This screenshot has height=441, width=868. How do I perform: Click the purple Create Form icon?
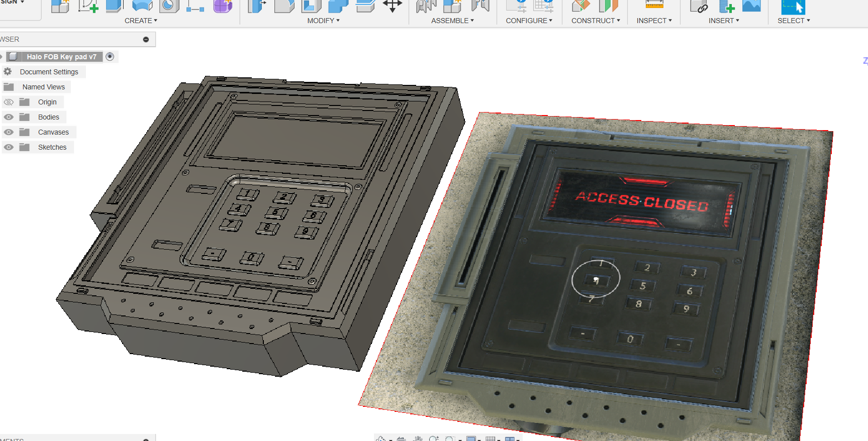tap(223, 6)
